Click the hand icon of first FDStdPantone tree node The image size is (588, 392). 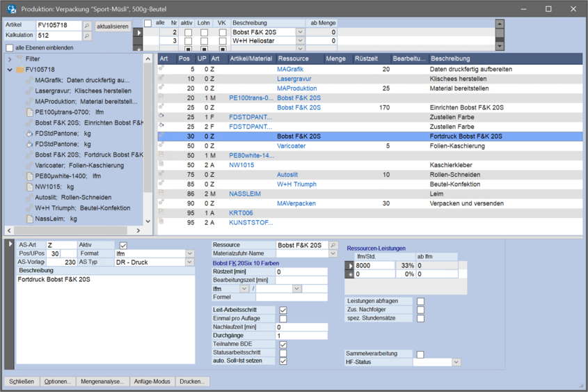point(30,134)
